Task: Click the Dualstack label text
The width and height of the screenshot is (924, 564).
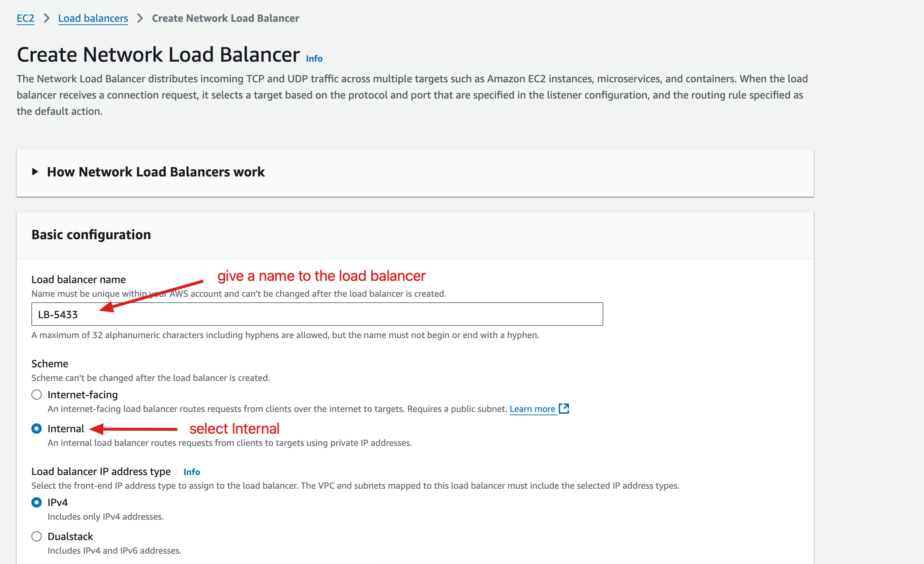Action: 70,536
